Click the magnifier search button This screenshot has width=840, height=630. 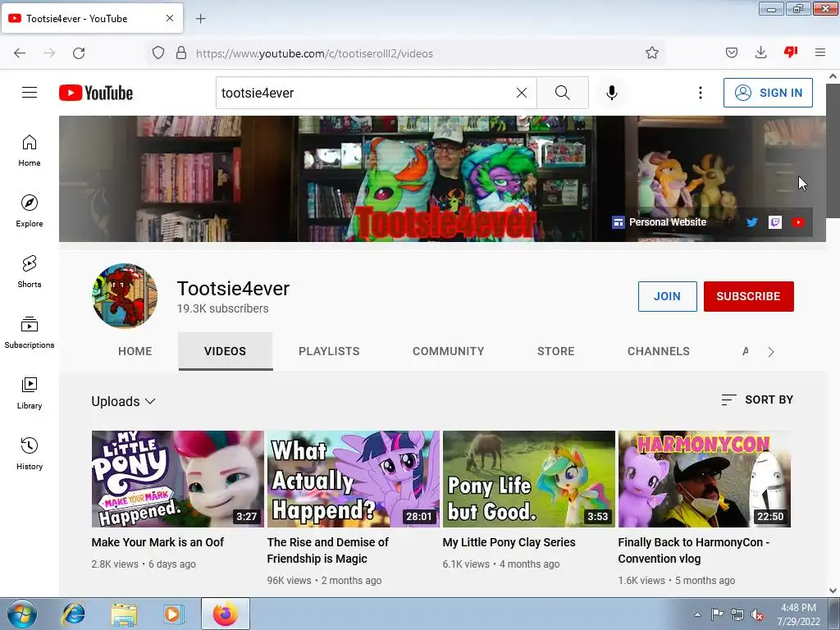pyautogui.click(x=563, y=93)
